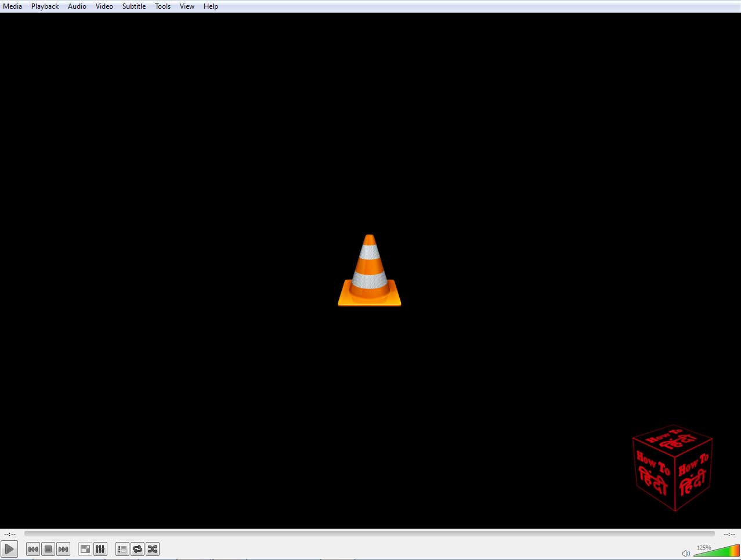The width and height of the screenshot is (741, 560).
Task: Toggle random shuffle playback
Action: coord(153,549)
